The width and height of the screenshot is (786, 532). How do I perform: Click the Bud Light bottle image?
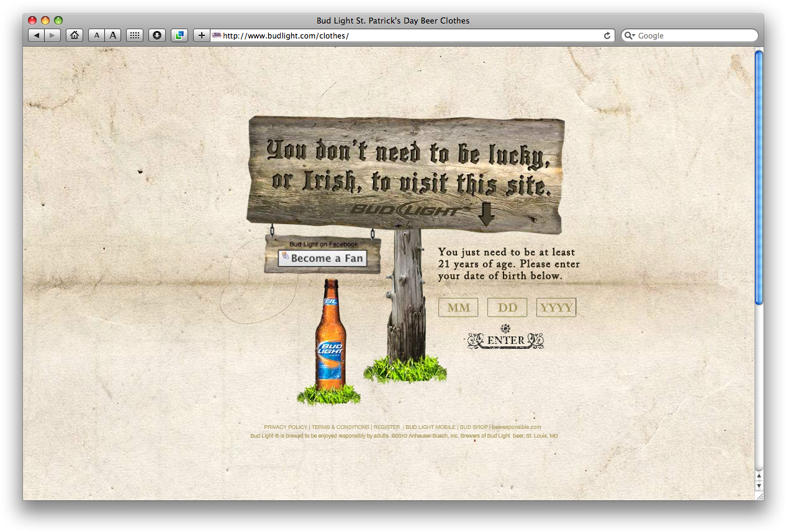[330, 335]
